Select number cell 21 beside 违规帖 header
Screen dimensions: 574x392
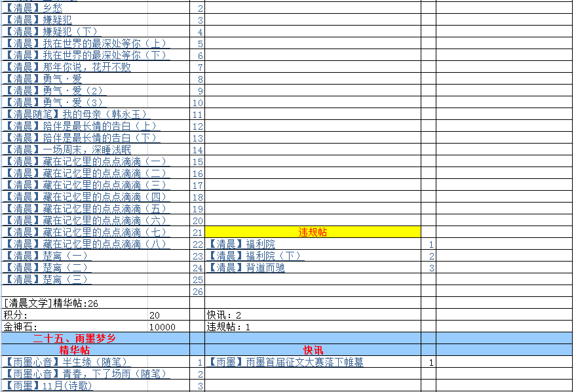(x=197, y=232)
